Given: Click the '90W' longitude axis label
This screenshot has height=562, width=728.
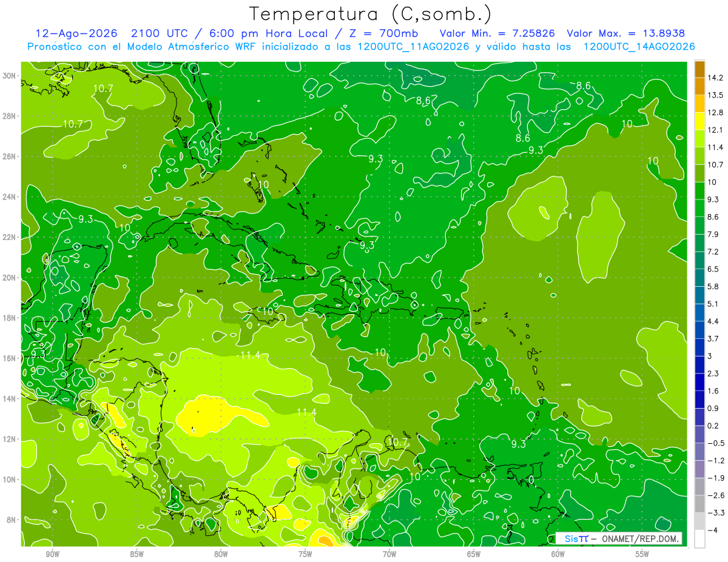Looking at the screenshot, I should pos(52,554).
